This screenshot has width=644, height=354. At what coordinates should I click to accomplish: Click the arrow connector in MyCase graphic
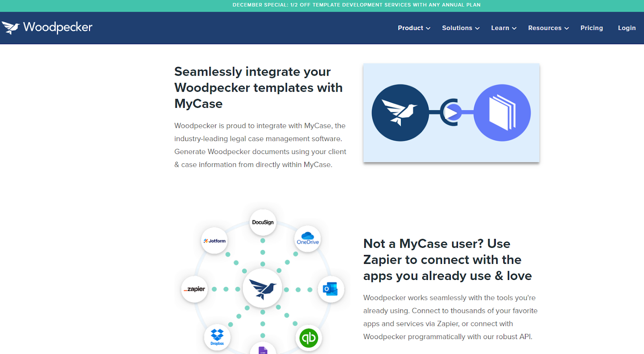[x=451, y=112]
